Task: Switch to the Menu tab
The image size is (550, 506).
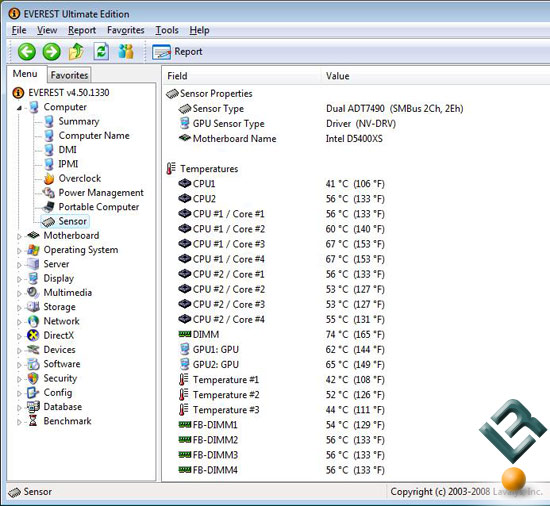Action: click(25, 74)
